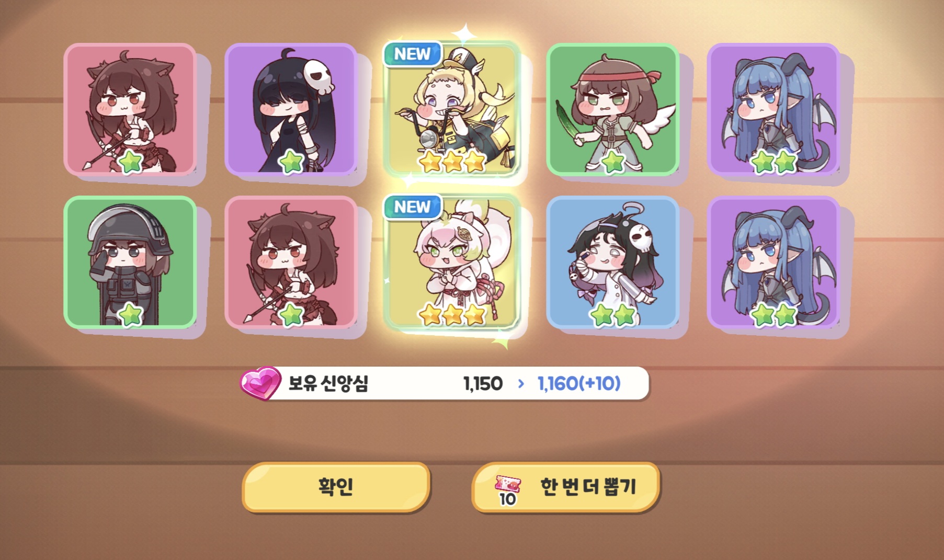
Task: Click the 1,160(+10) faith value
Action: point(579,383)
